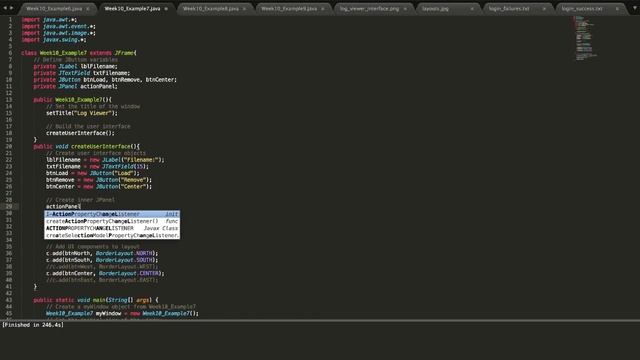Click 'public static void main' line

pyautogui.click(x=96, y=300)
